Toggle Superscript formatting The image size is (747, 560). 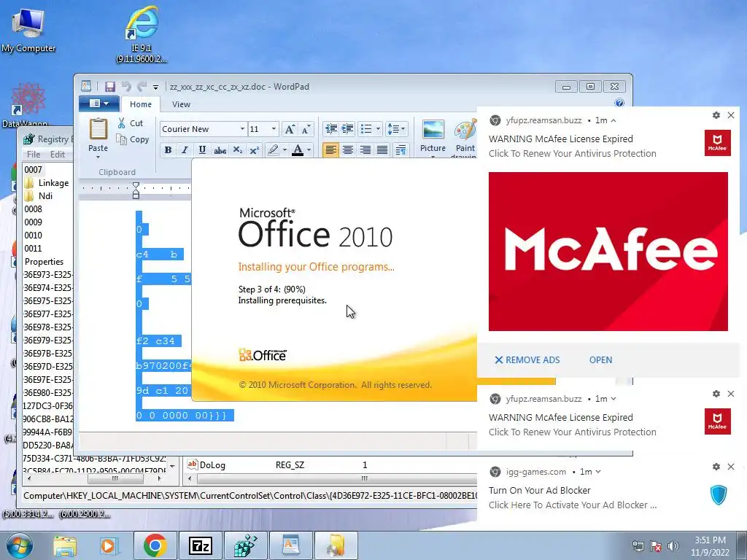point(255,150)
